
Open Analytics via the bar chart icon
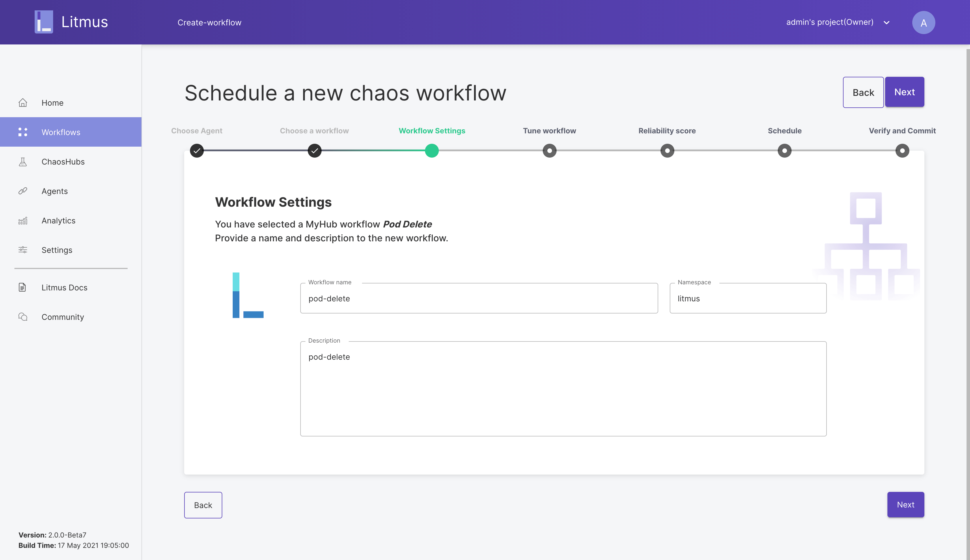[x=23, y=220]
